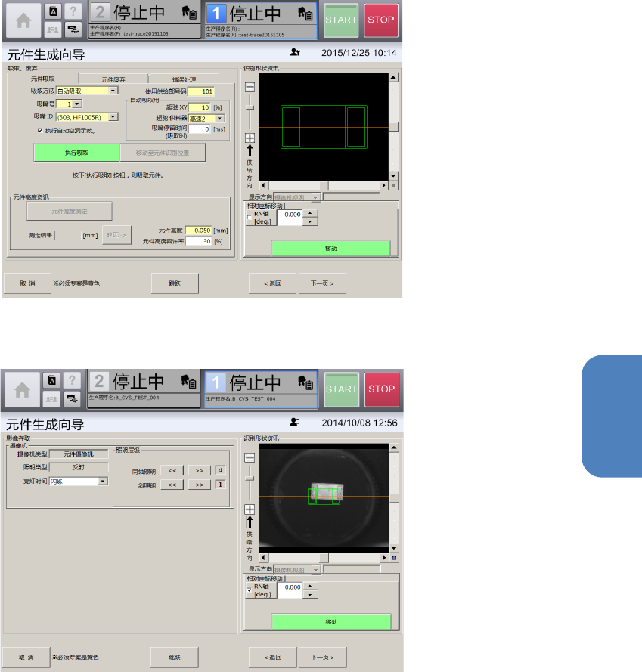This screenshot has height=672, width=642.
Task: Switch to the 元件废弃 tab
Action: [113, 79]
